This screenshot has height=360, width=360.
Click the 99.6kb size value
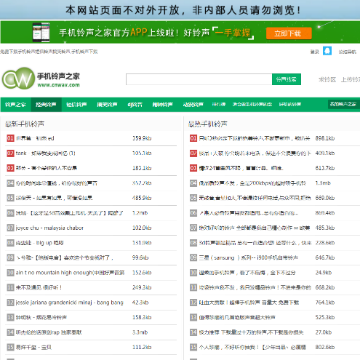(140, 258)
